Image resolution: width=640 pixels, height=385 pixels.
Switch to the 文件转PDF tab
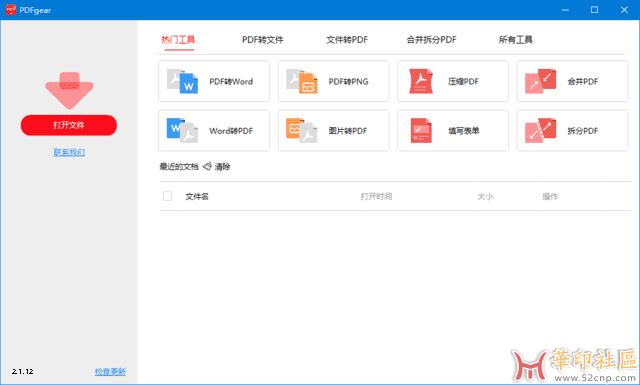click(347, 40)
